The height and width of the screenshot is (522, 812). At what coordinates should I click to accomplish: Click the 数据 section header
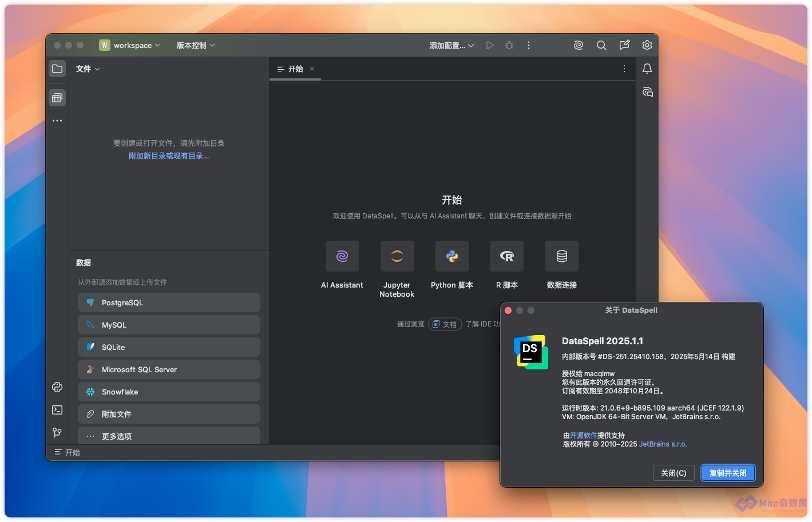point(84,263)
